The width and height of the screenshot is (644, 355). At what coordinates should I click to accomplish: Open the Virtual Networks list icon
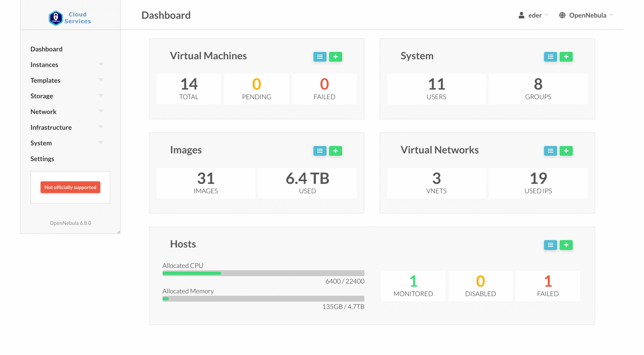click(x=550, y=151)
